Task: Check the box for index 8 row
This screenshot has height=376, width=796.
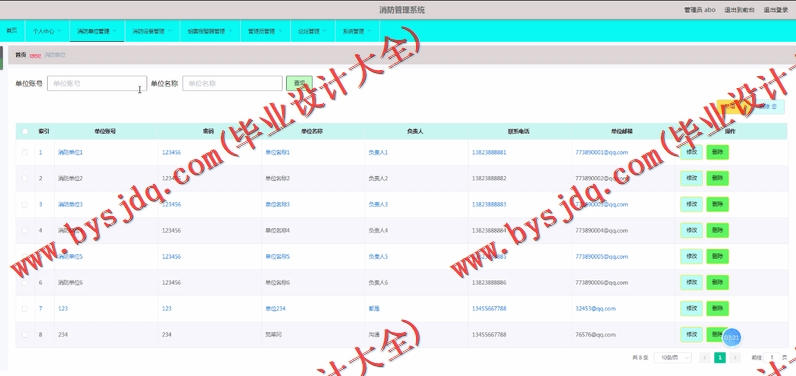Action: [25, 334]
